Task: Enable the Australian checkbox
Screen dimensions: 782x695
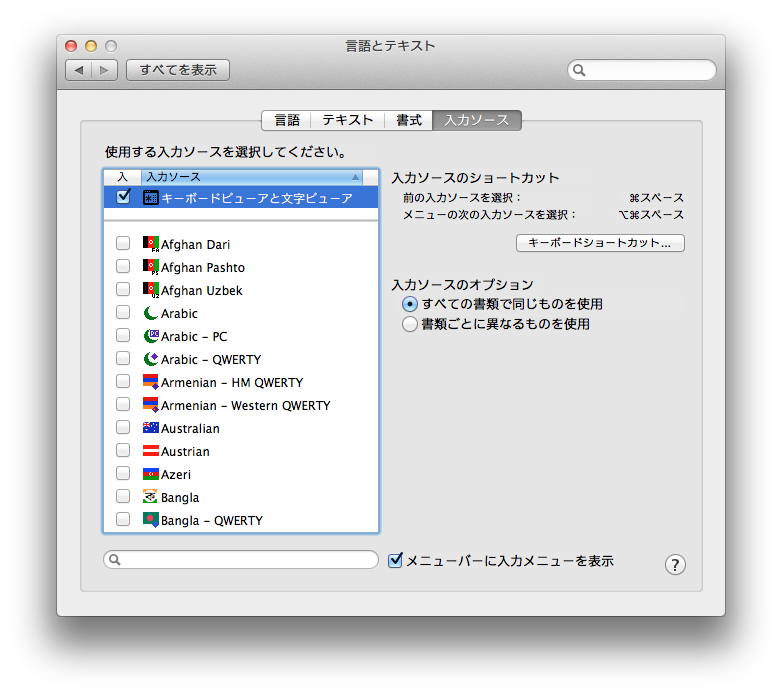Action: tap(123, 427)
